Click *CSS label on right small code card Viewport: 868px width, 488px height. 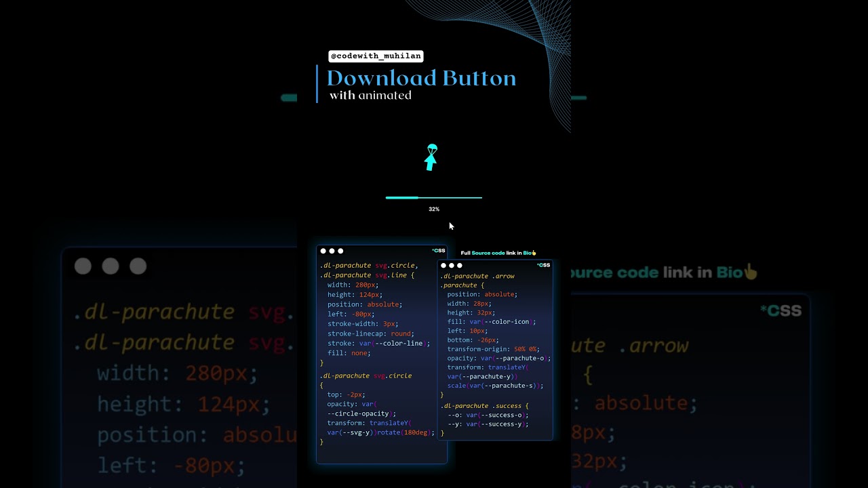tap(543, 265)
